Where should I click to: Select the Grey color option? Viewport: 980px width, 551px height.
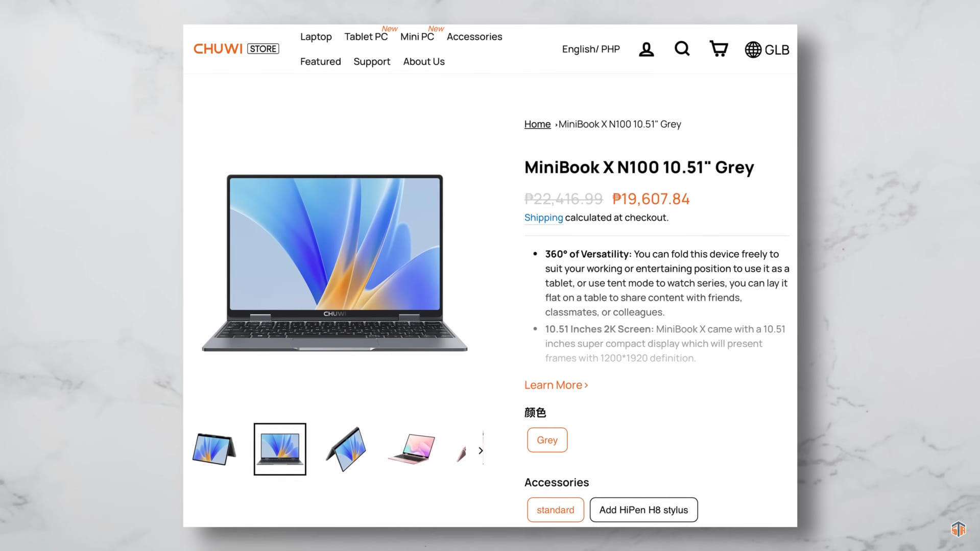click(547, 440)
